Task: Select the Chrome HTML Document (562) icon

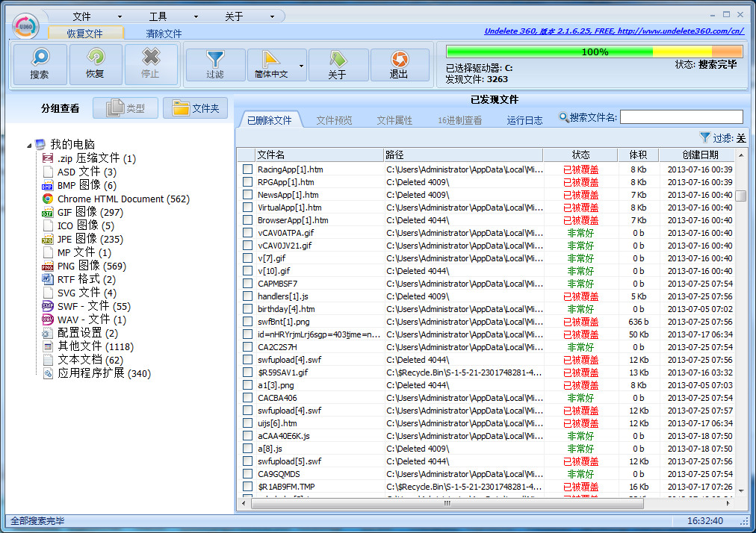Action: point(48,199)
